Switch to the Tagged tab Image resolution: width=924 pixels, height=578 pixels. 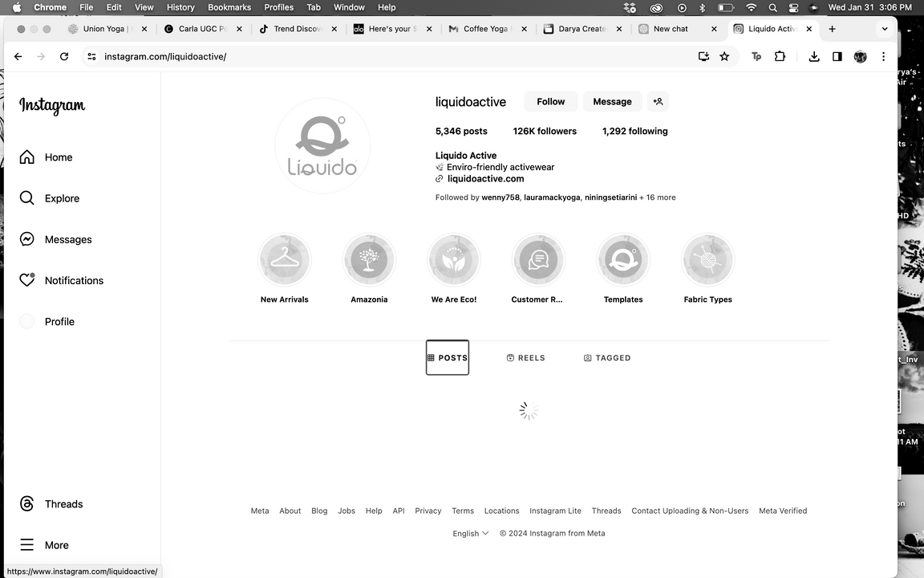[607, 358]
